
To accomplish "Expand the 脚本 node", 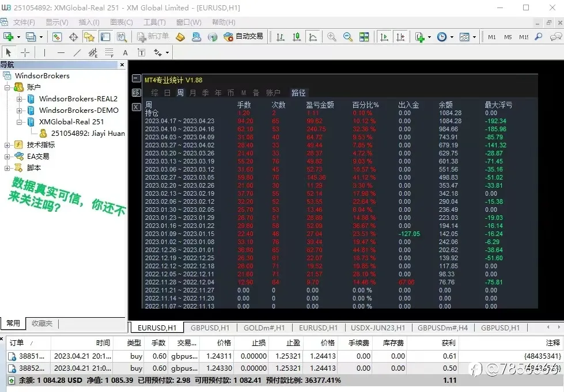I will coord(7,168).
